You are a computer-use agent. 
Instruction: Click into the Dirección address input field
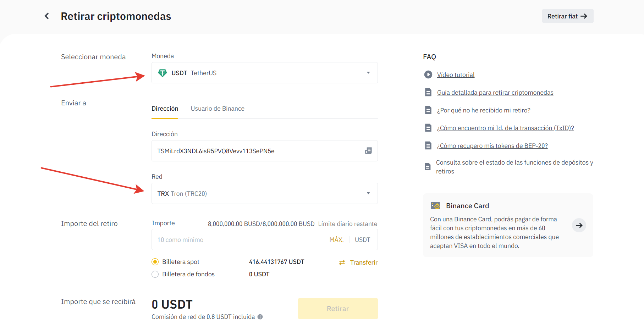[x=264, y=151]
